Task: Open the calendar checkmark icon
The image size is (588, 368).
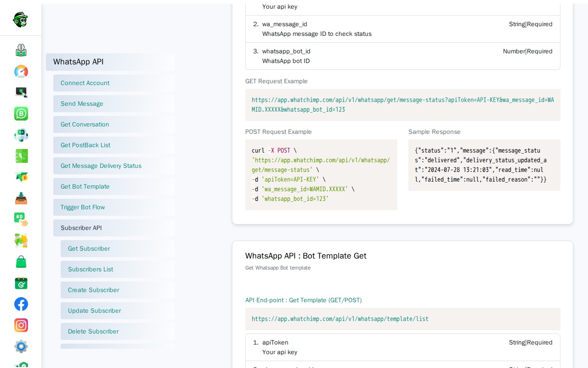Action: [x=21, y=283]
